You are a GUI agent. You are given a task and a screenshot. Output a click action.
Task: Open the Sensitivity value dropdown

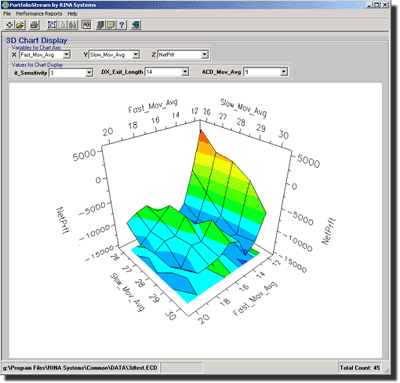(89, 72)
